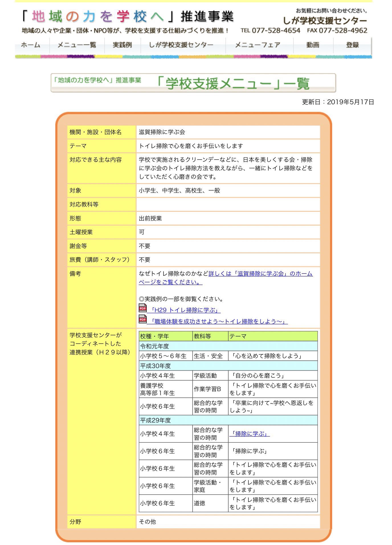Click the 教科等 column header

click(211, 336)
